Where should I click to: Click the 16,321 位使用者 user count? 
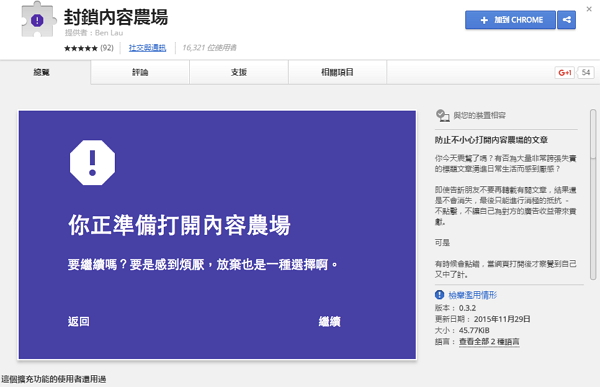pyautogui.click(x=209, y=48)
